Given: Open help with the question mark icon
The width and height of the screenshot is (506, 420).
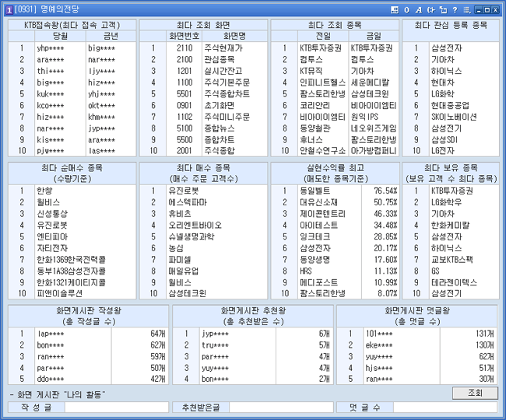Looking at the screenshot, I should (x=454, y=9).
